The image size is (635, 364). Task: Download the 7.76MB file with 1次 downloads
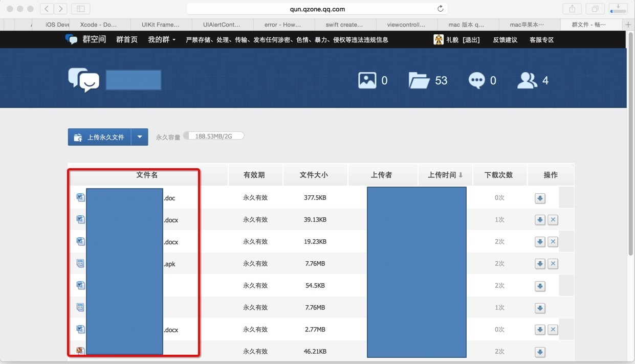(x=540, y=308)
